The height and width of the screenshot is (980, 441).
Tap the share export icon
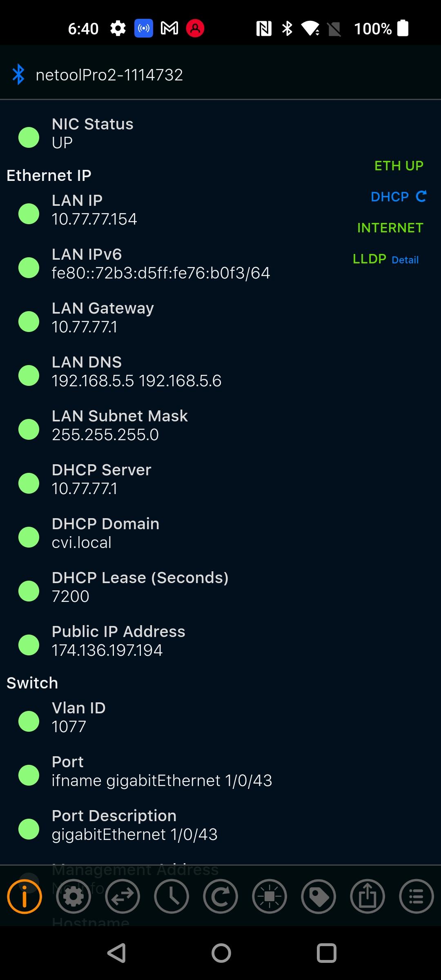[367, 897]
